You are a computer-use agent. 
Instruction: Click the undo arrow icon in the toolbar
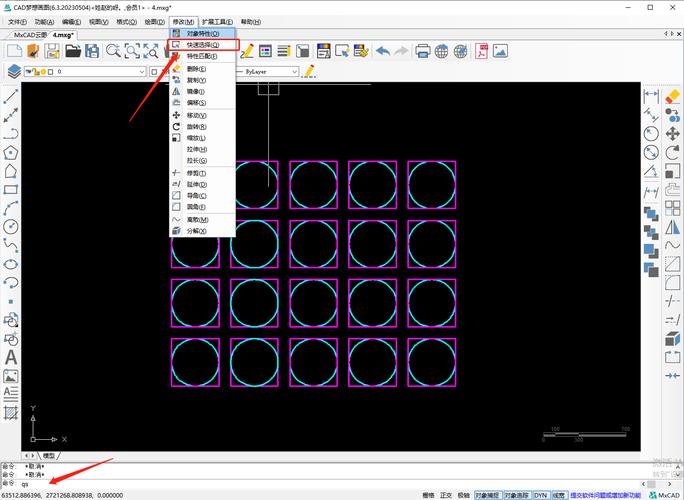382,51
